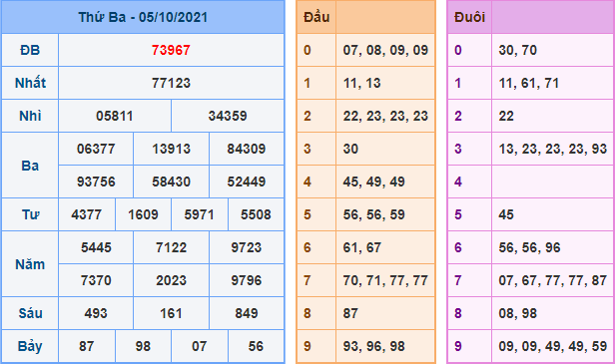Click fifth prize number 5445
This screenshot has height=364, width=615.
96,247
